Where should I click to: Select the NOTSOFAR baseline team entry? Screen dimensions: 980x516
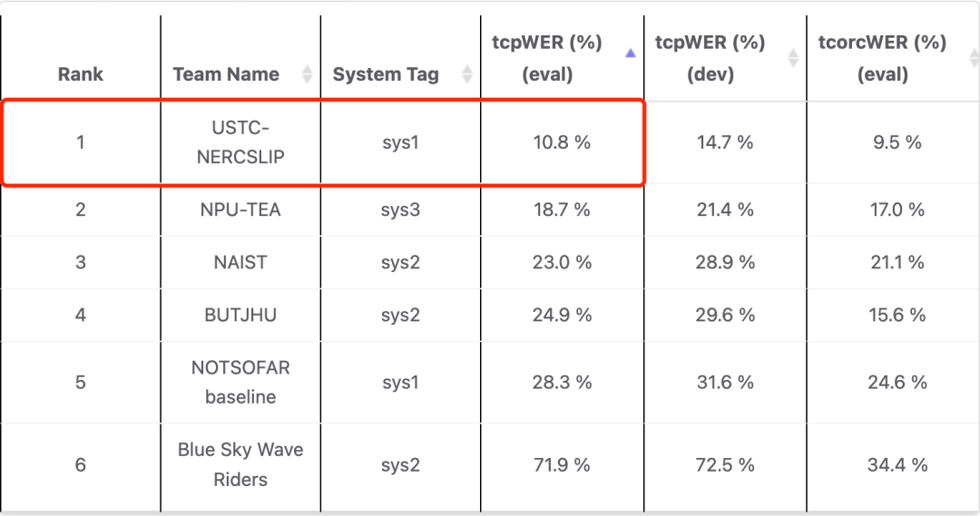pyautogui.click(x=240, y=382)
